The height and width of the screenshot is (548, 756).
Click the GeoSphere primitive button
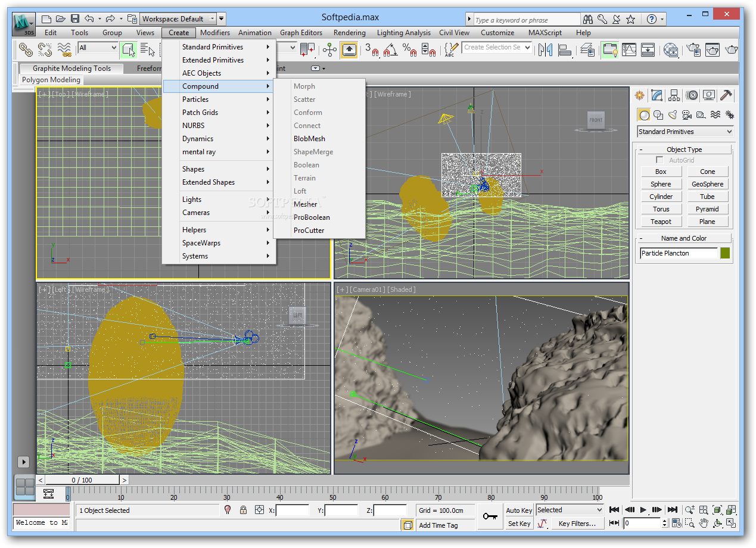(x=708, y=184)
